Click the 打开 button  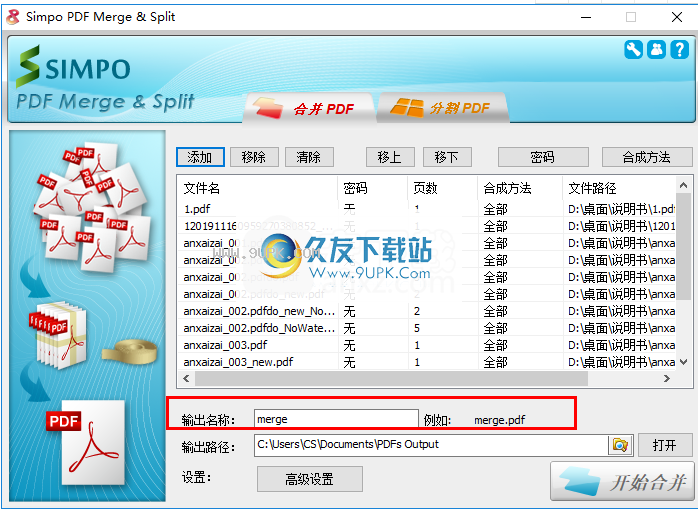point(665,445)
